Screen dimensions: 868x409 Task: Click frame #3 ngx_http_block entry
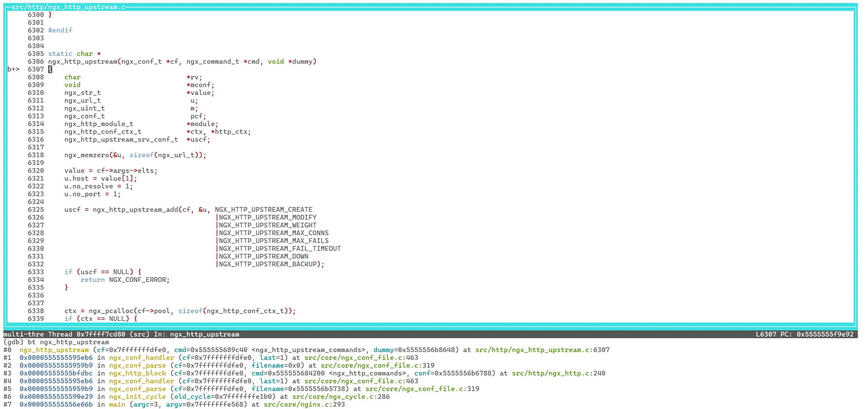click(137, 373)
